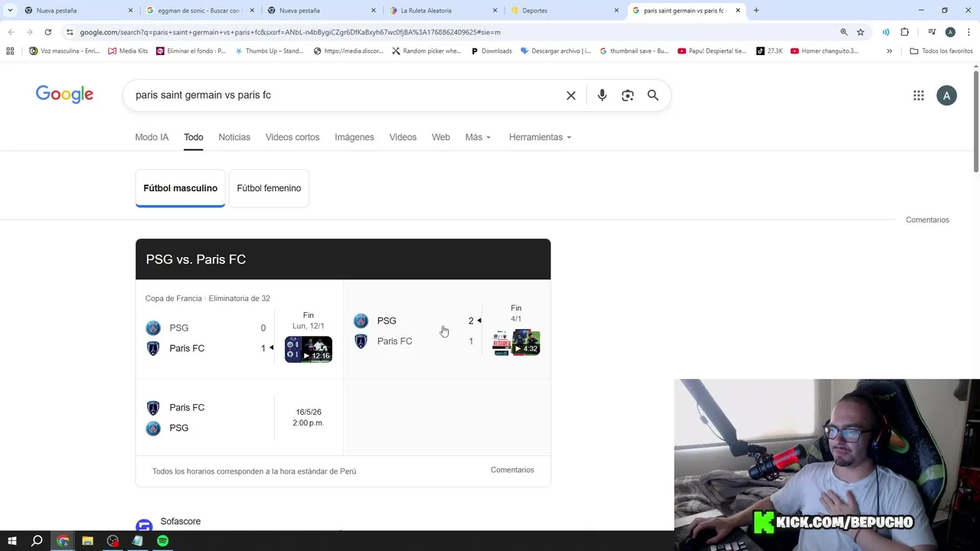Click Comentarios link at the right side
The height and width of the screenshot is (551, 980).
pyautogui.click(x=927, y=220)
